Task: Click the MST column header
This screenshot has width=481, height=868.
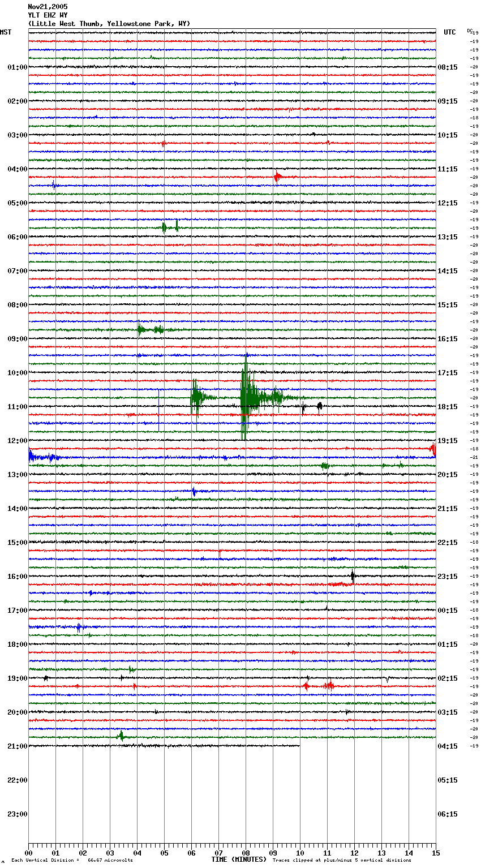Action: (x=6, y=32)
